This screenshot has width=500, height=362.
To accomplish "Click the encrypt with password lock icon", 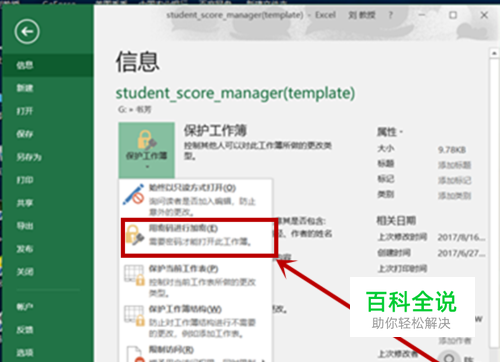I will [x=134, y=235].
